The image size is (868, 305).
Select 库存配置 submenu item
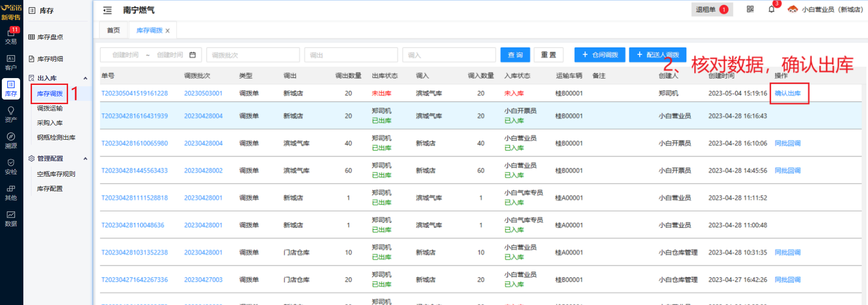[x=50, y=189]
